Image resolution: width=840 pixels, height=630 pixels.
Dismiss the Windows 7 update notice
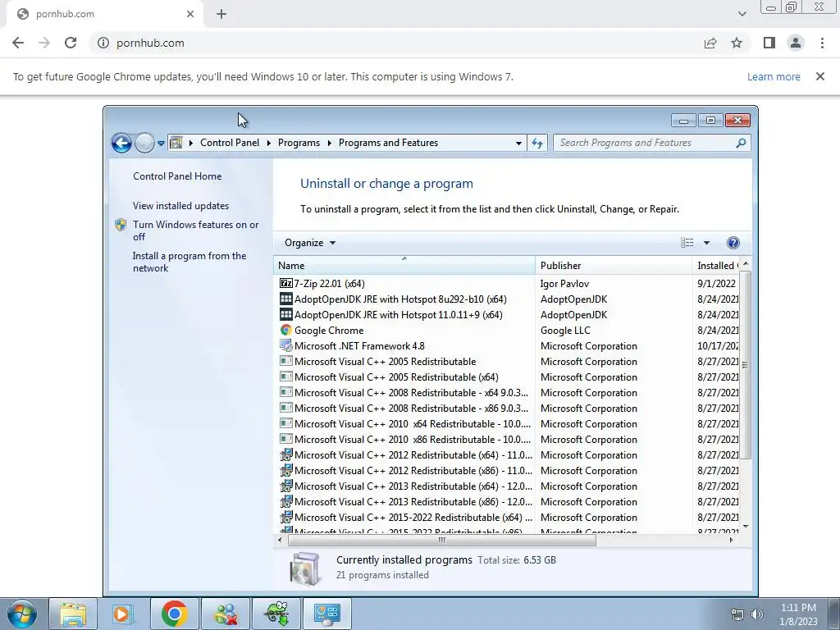tap(819, 76)
